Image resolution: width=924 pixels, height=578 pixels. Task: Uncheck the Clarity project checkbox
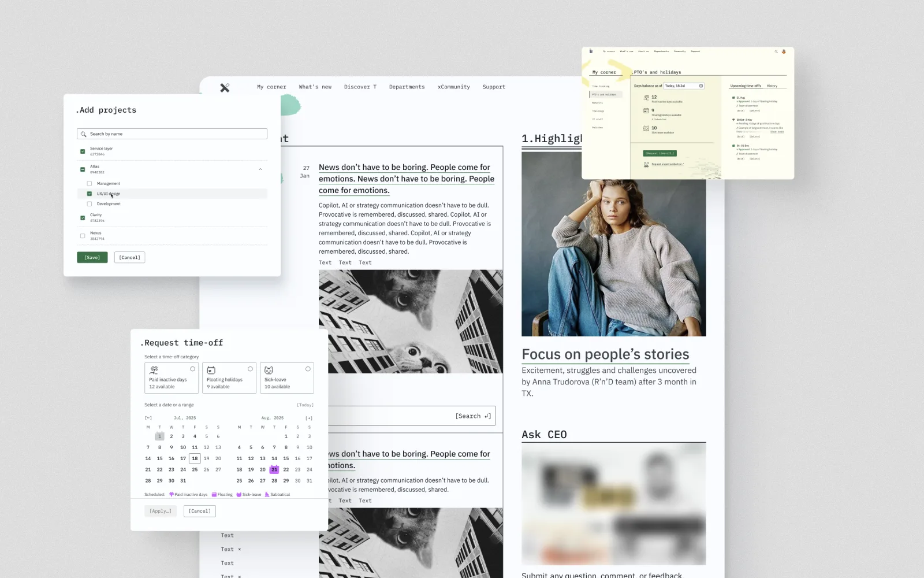[83, 218]
